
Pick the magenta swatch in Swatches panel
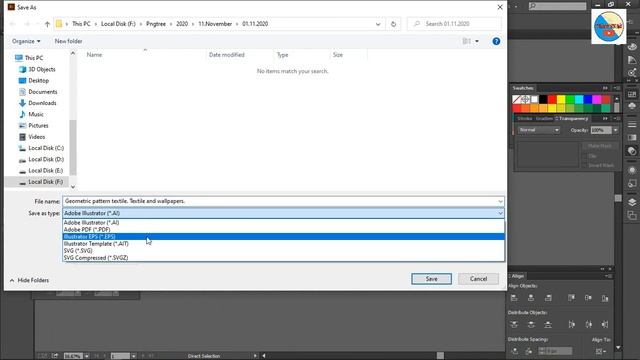597,99
